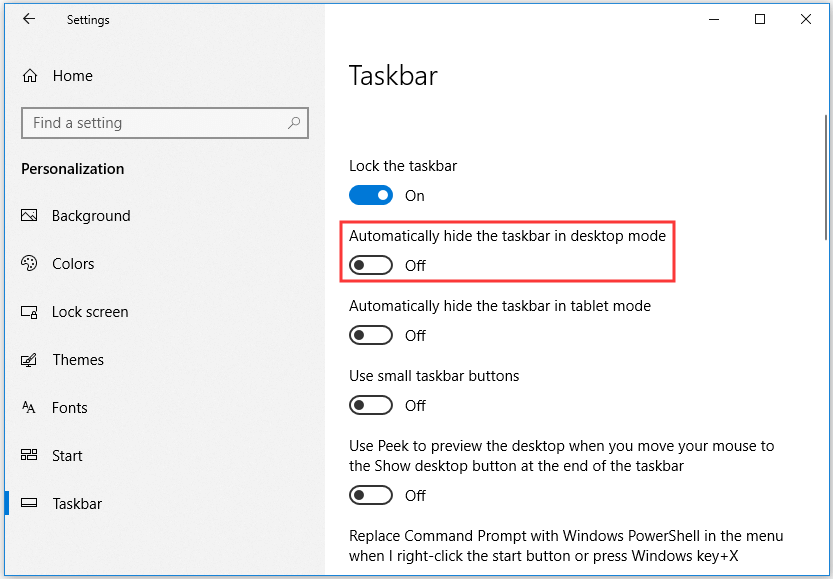833x579 pixels.
Task: Click the Themes brush icon
Action: pos(30,359)
